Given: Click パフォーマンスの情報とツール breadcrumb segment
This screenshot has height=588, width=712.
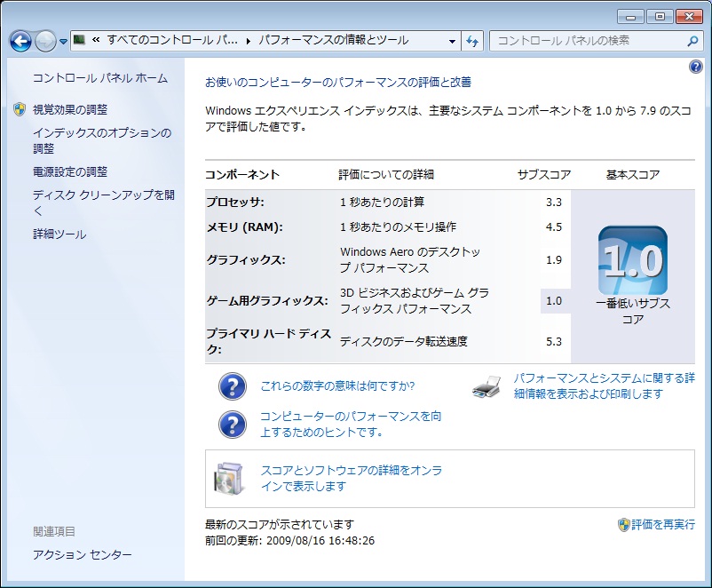Looking at the screenshot, I should (334, 40).
